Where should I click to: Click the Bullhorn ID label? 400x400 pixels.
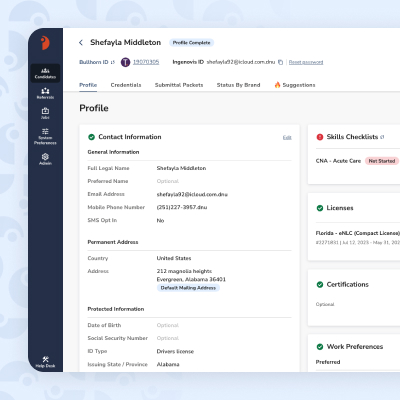94,62
